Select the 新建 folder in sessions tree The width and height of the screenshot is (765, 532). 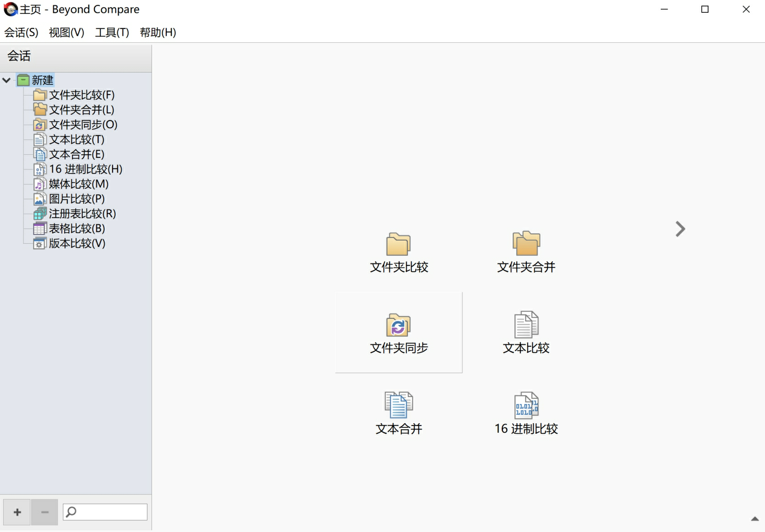[42, 80]
